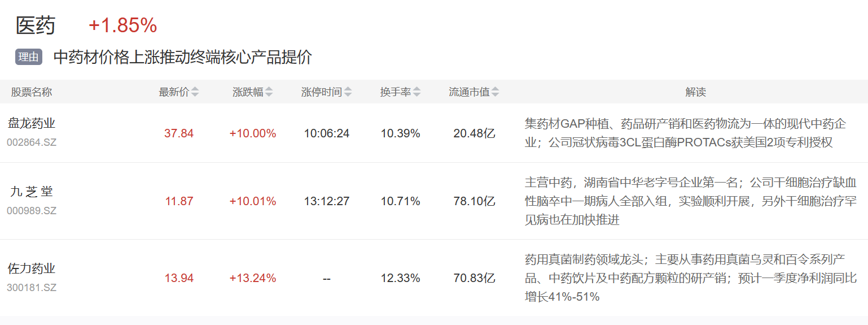
Task: Click the -- limit-up time for 佐力药业
Action: pos(327,279)
